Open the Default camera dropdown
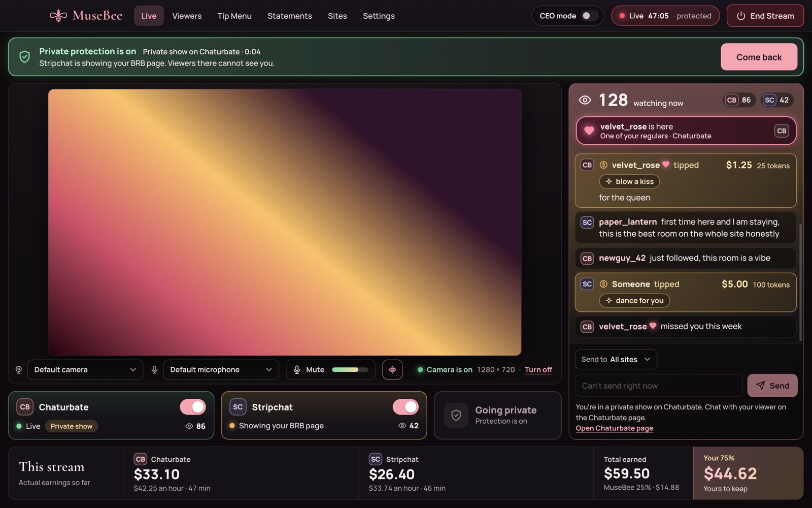This screenshot has height=508, width=812. (85, 370)
